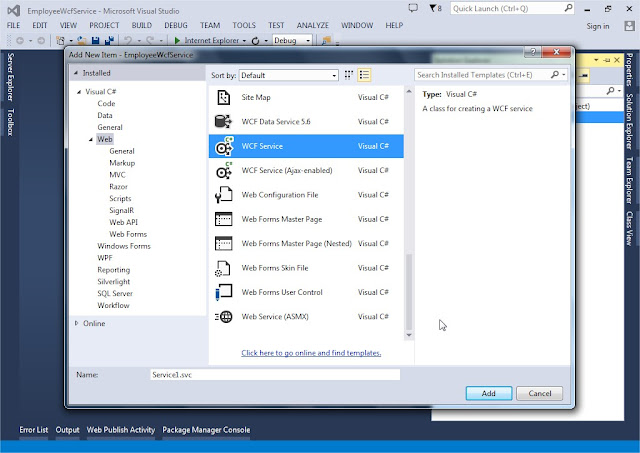Click the feedback speech bubble icon
Viewport: 640px width, 453px height.
pyautogui.click(x=413, y=8)
